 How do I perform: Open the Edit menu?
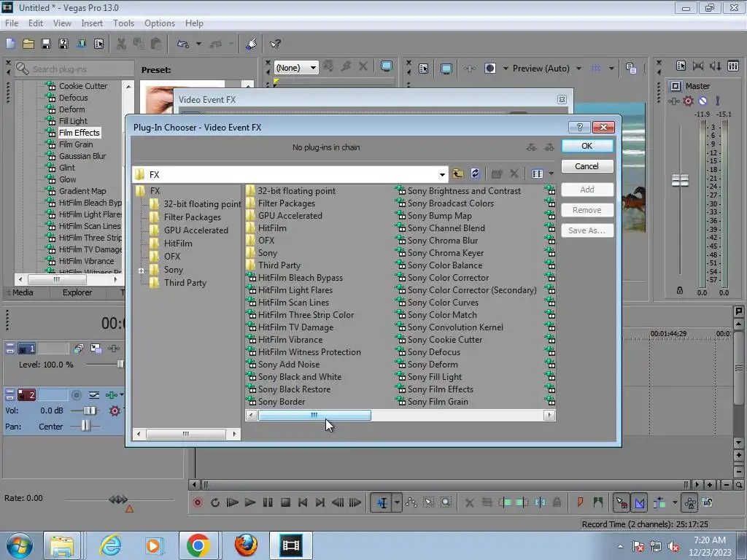click(35, 23)
